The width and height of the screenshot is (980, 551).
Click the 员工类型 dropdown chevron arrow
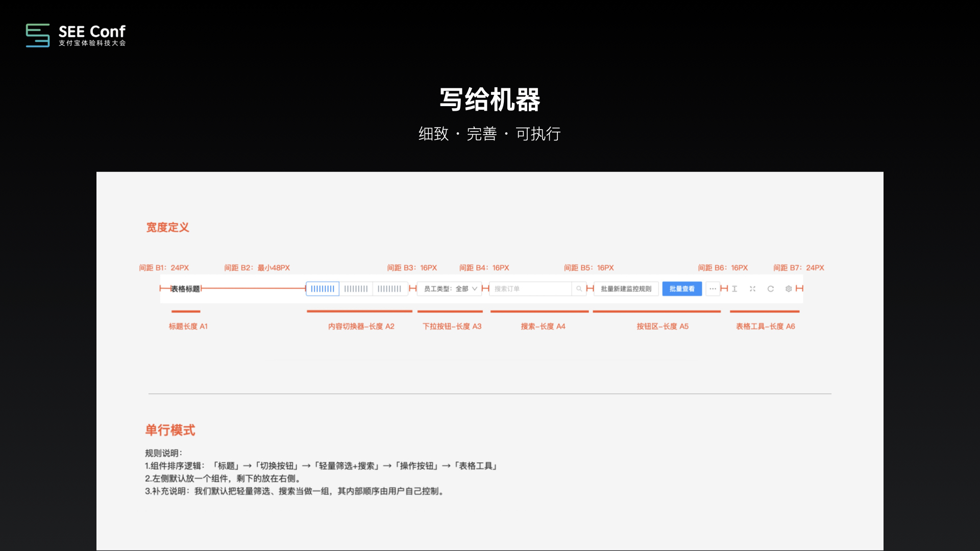coord(475,289)
